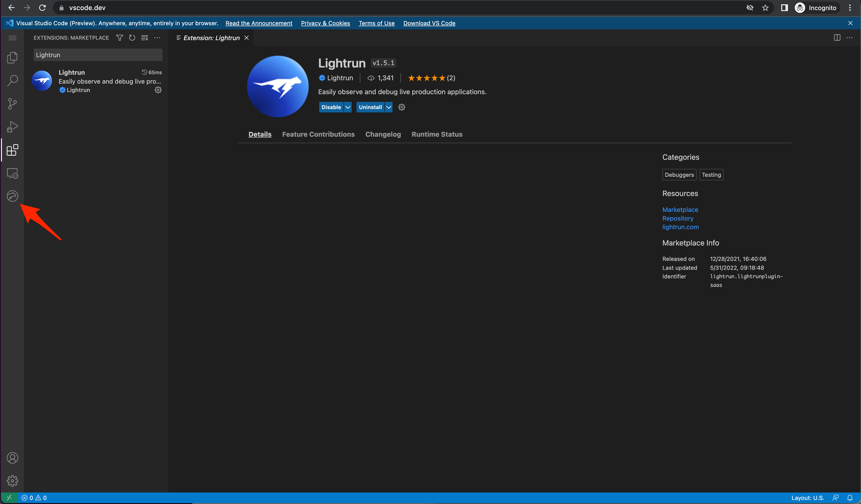Open the Lightrun sidebar icon
Viewport: 861px width, 504px height.
click(12, 196)
